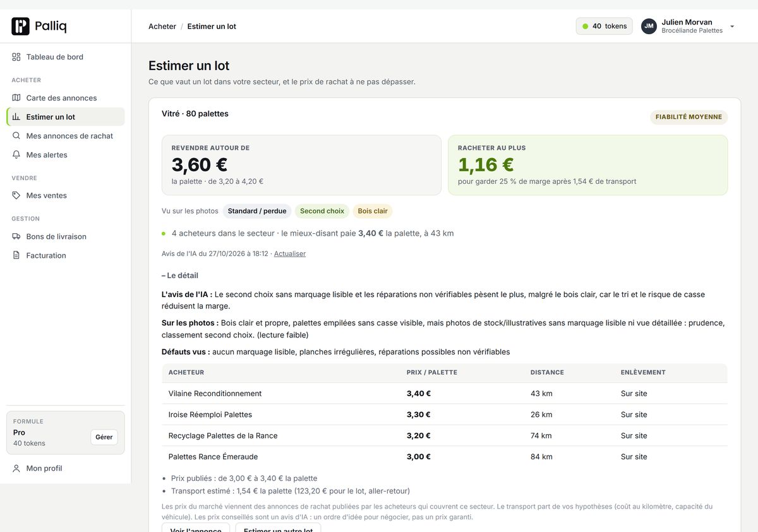Click the Prix / Palette column header

[432, 373]
